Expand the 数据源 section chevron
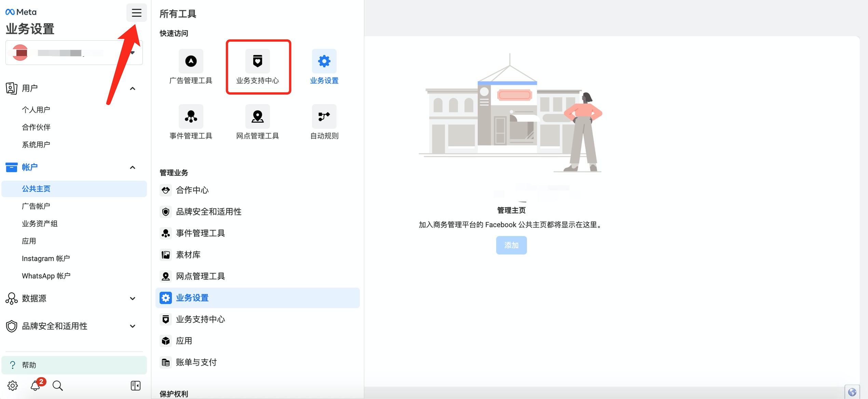 pyautogui.click(x=133, y=299)
